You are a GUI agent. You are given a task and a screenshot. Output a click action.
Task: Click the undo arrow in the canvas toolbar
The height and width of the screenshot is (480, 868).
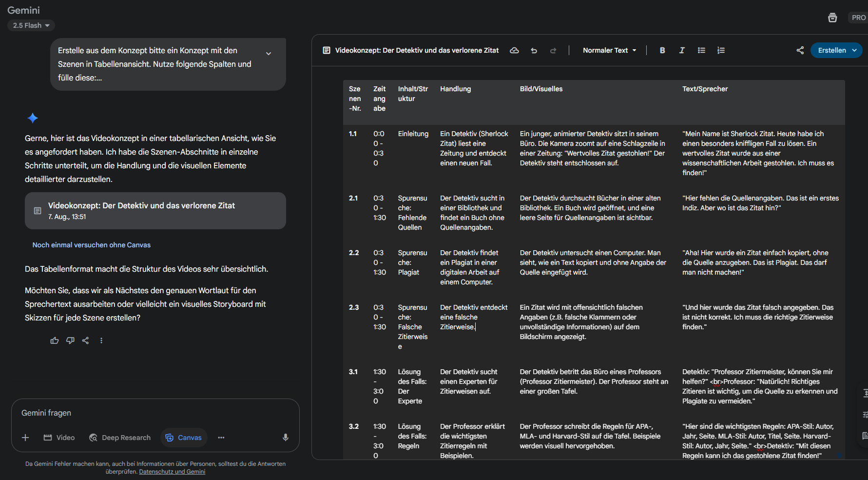point(534,50)
